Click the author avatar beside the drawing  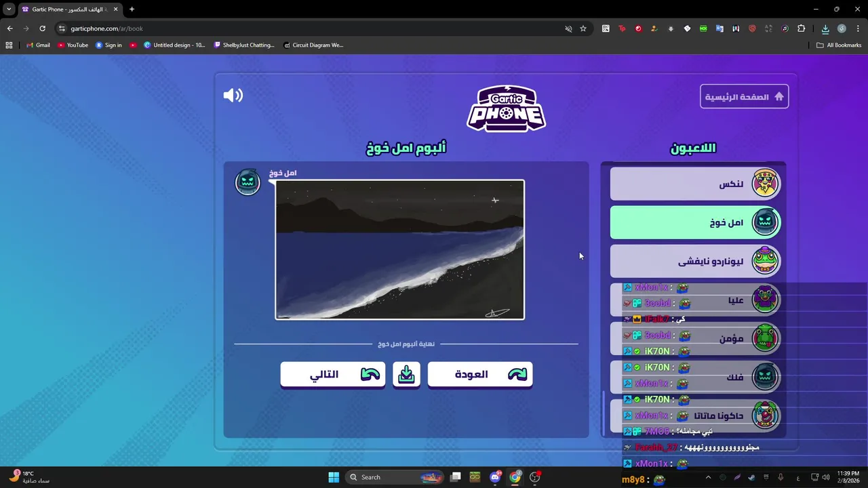248,182
